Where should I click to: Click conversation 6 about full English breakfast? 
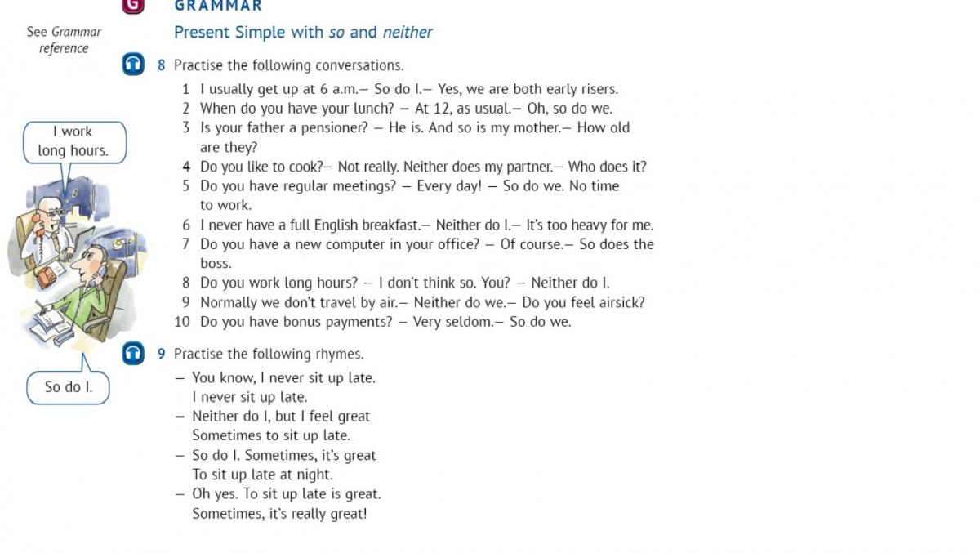pyautogui.click(x=426, y=225)
